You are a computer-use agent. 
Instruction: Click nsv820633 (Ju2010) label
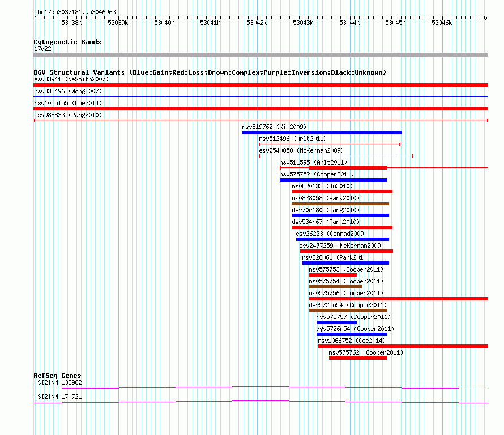[x=322, y=186]
